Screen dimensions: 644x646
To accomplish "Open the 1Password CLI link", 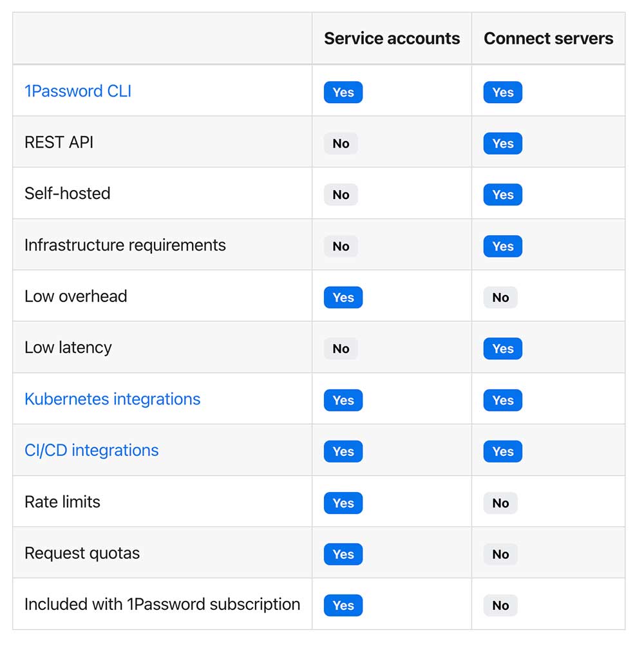I will [78, 91].
